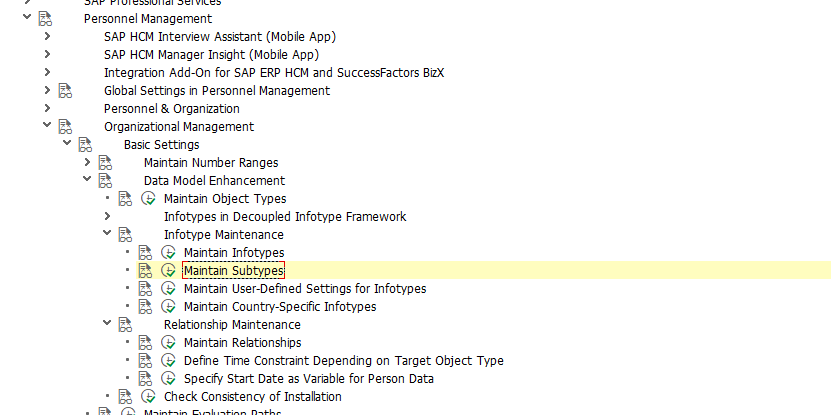831x415 pixels.
Task: Execute Define Time Constraint activity icon
Action: pyautogui.click(x=169, y=361)
